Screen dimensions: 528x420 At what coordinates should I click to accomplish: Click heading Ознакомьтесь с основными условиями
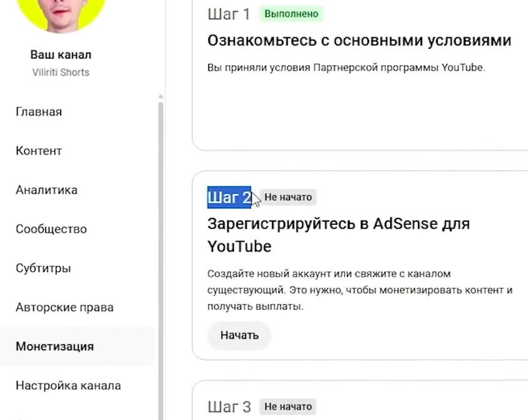[360, 41]
